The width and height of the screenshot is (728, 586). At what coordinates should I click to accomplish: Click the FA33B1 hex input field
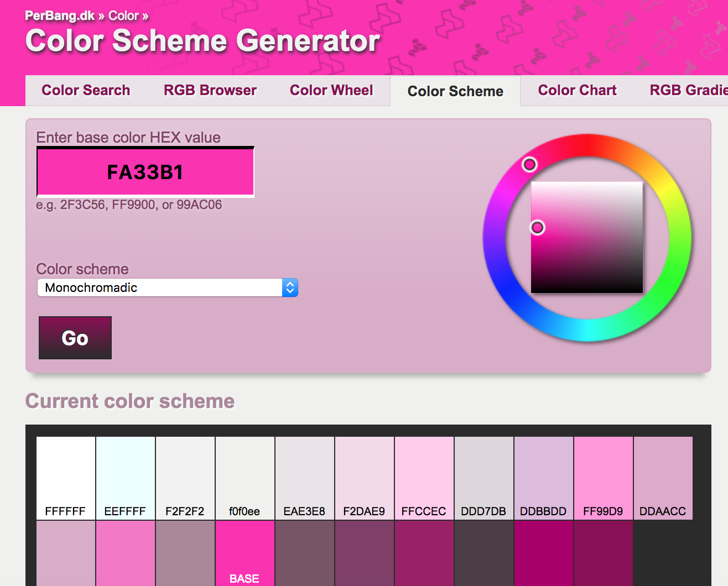click(145, 172)
